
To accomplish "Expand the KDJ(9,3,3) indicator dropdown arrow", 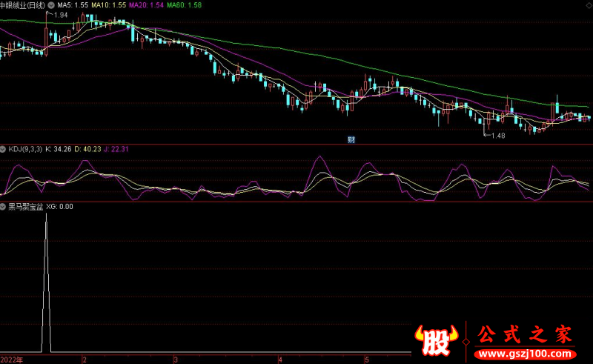I will 4,149.
